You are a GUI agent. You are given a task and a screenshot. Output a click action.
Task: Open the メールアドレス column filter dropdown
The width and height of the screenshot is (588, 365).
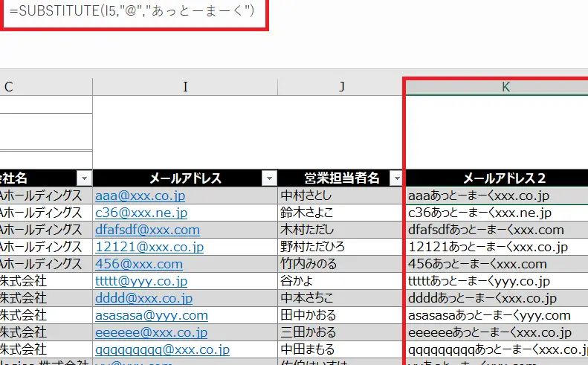point(268,178)
